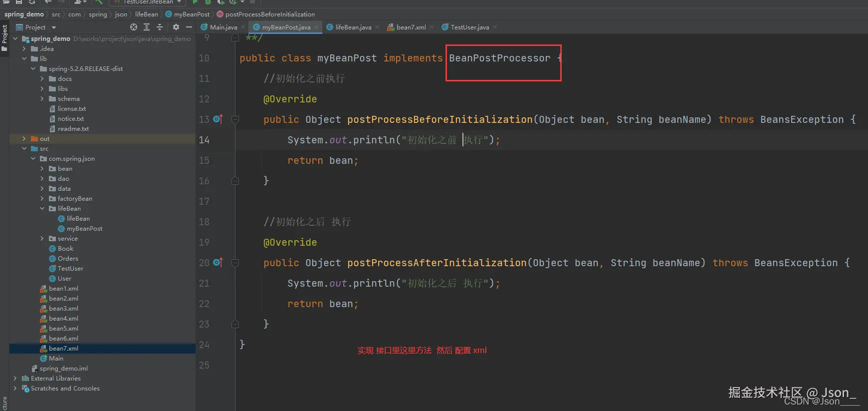Viewport: 868px width, 411px height.
Task: Close the lifeBean.java tab
Action: 377,27
